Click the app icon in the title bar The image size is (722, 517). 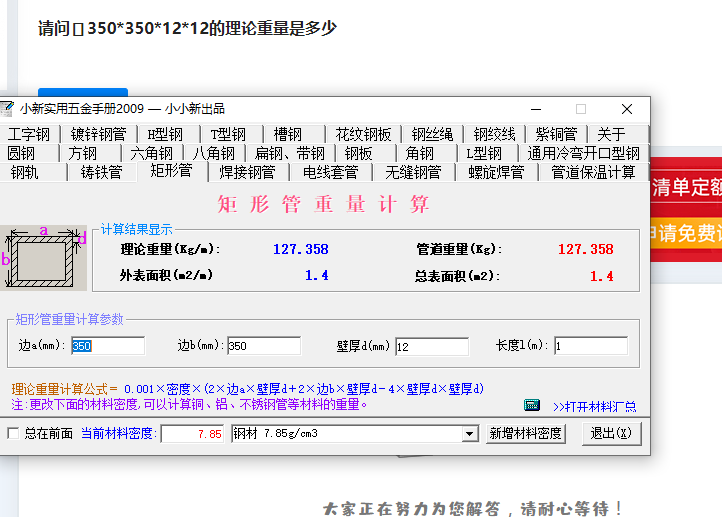(7, 109)
